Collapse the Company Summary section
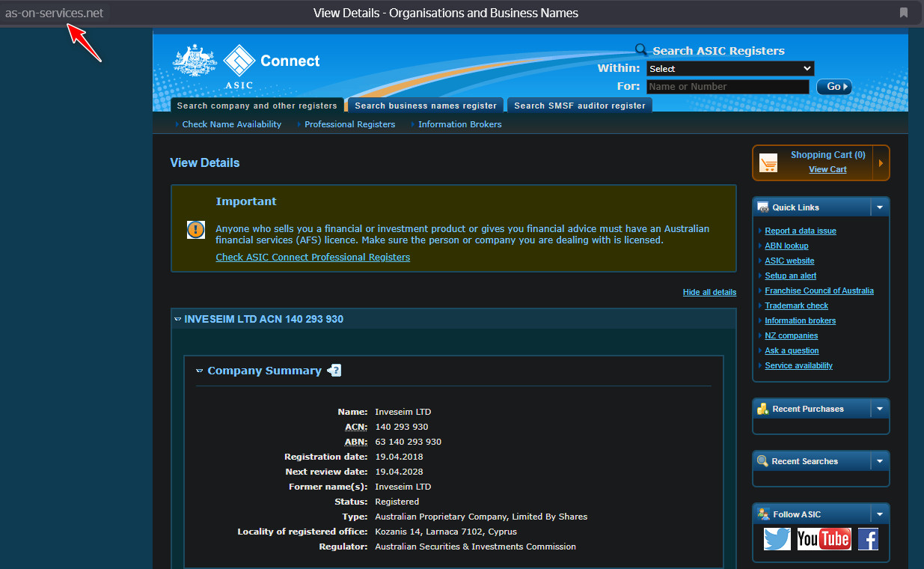 pos(200,371)
